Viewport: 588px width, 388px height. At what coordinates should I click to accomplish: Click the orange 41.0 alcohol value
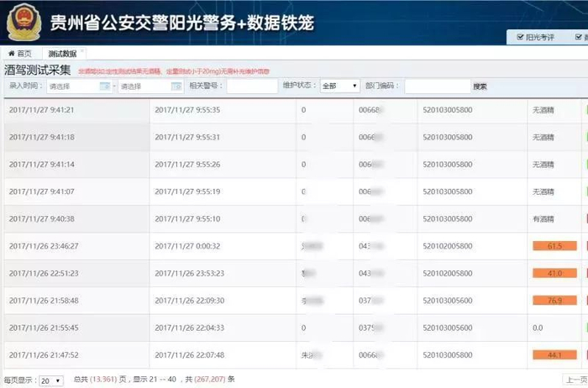[x=554, y=273]
